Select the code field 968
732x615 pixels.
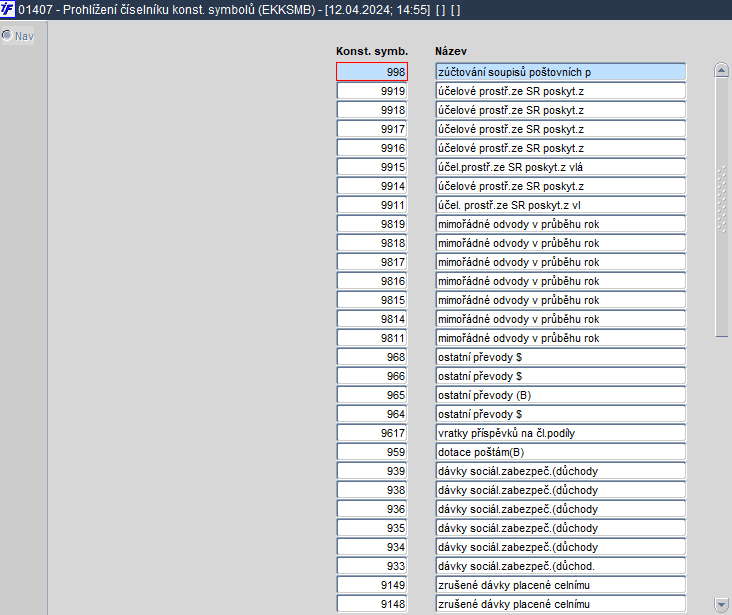click(x=372, y=357)
